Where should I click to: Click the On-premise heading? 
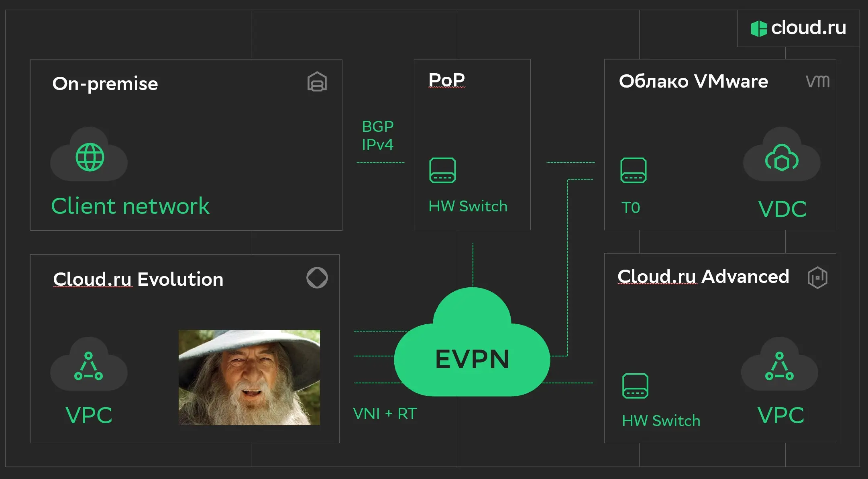(105, 84)
